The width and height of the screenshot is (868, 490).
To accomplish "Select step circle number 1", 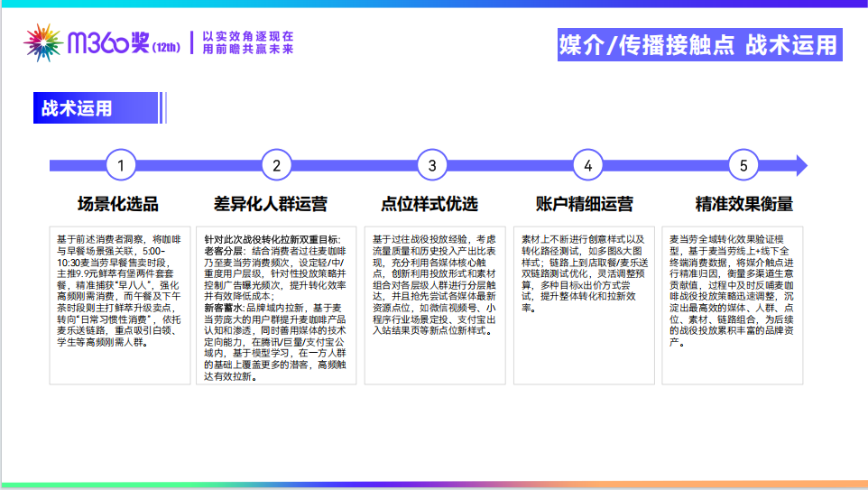I will [x=121, y=165].
